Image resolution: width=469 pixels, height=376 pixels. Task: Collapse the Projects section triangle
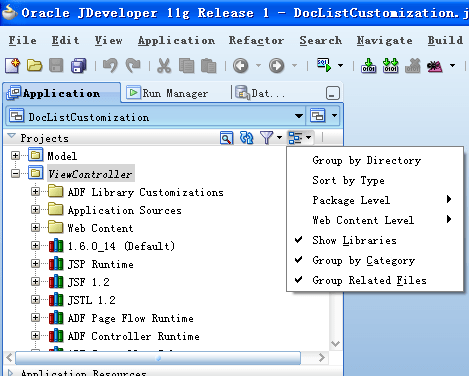click(x=12, y=136)
